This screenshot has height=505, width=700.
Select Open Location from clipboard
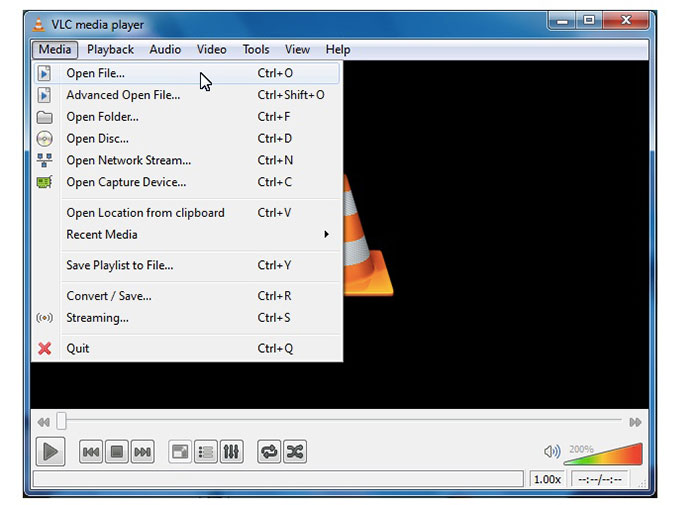(x=187, y=213)
